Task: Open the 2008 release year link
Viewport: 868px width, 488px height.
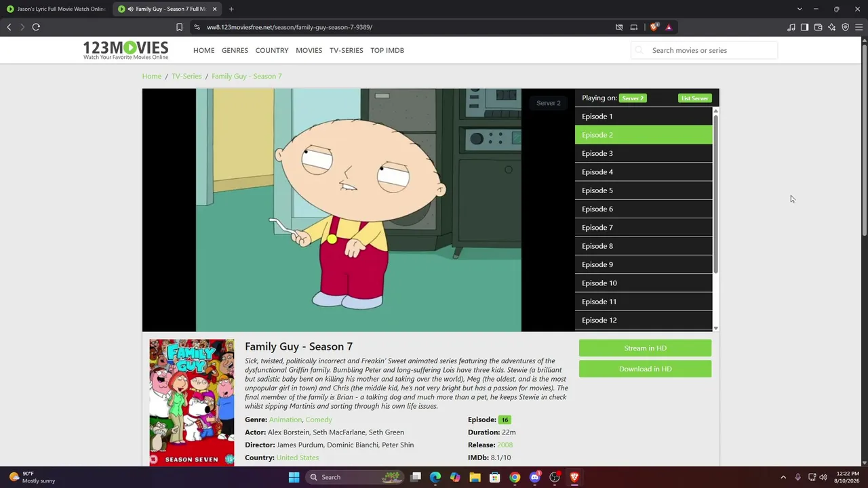Action: 505,445
